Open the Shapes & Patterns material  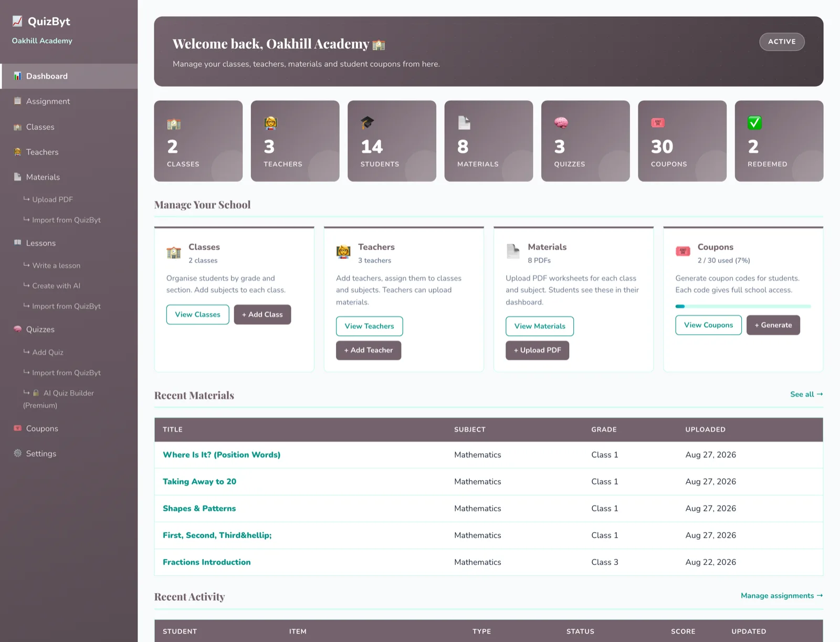199,509
